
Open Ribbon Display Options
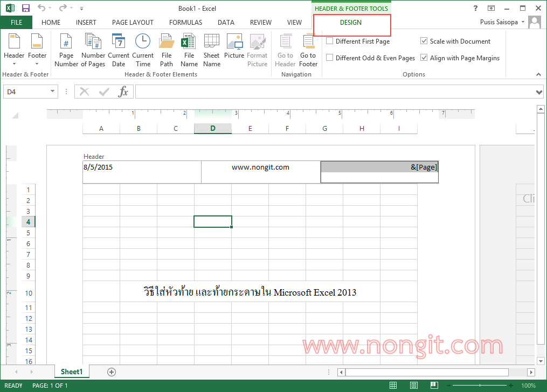491,9
